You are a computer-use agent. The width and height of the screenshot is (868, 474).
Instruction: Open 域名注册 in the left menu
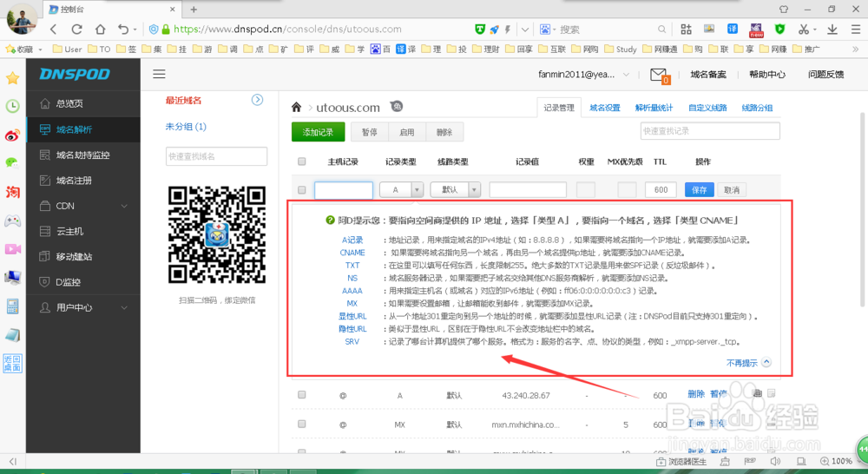point(83,181)
